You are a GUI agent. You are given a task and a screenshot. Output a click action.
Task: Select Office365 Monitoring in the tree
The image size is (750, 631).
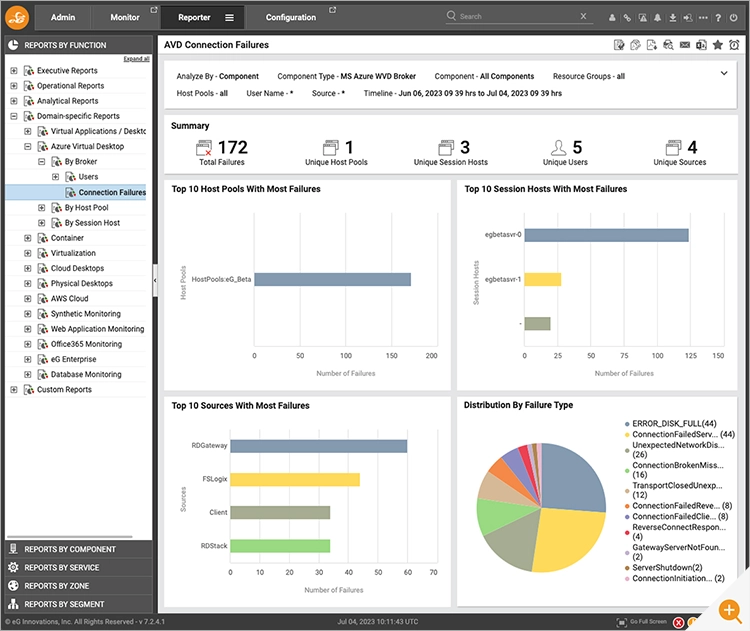86,344
